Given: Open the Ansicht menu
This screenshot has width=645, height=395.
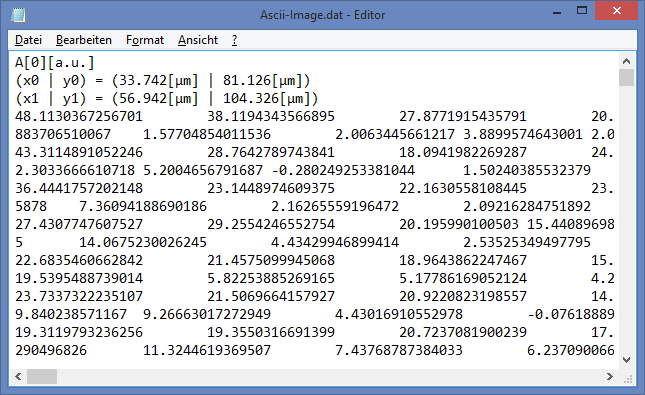Looking at the screenshot, I should click(x=198, y=40).
